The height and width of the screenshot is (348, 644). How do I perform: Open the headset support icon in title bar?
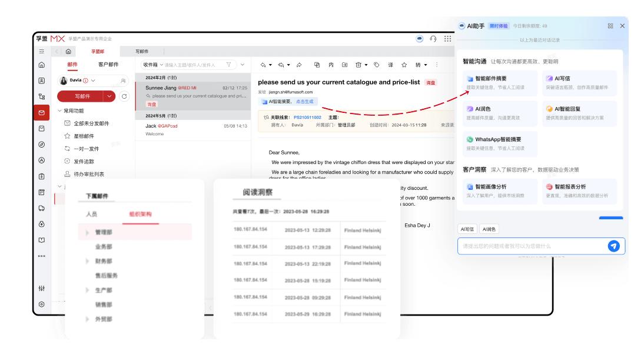(434, 39)
